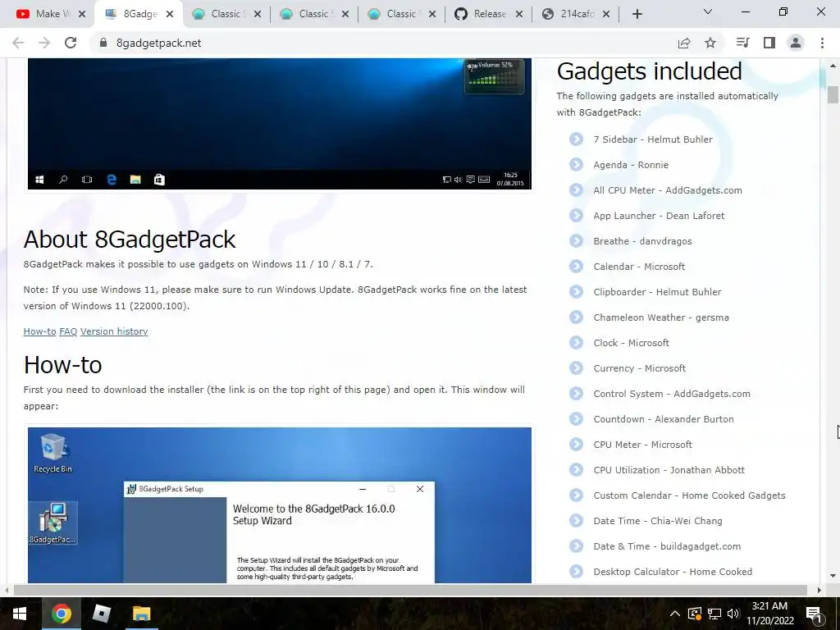Open the taskbar clock 3:21 AM
Screen dimensions: 840x630
[x=769, y=614]
